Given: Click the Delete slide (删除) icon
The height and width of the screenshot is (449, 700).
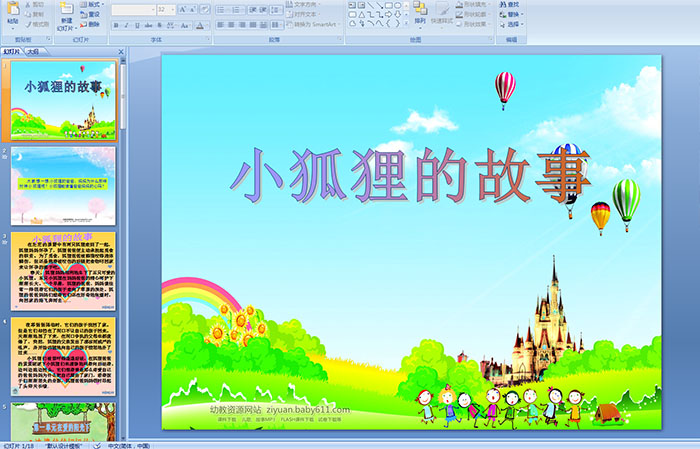Looking at the screenshot, I should (92, 24).
